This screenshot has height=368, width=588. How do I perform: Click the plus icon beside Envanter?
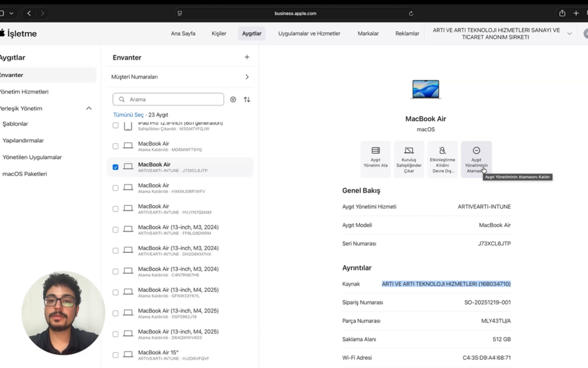point(247,57)
